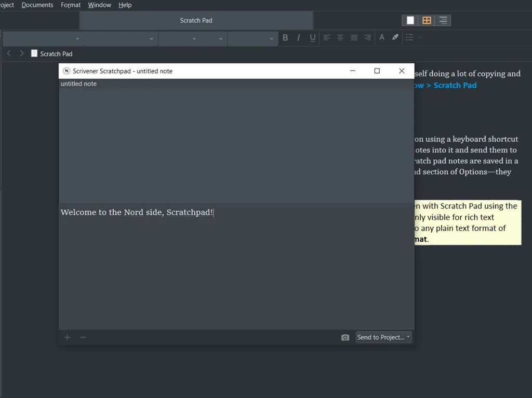Open the Send to Project dropdown

click(383, 337)
